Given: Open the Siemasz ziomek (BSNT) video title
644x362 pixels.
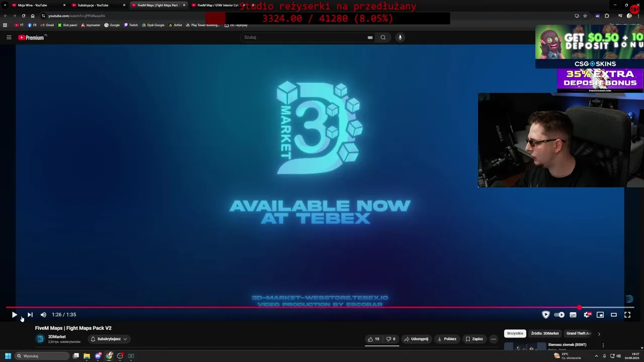Looking at the screenshot, I should [x=567, y=345].
